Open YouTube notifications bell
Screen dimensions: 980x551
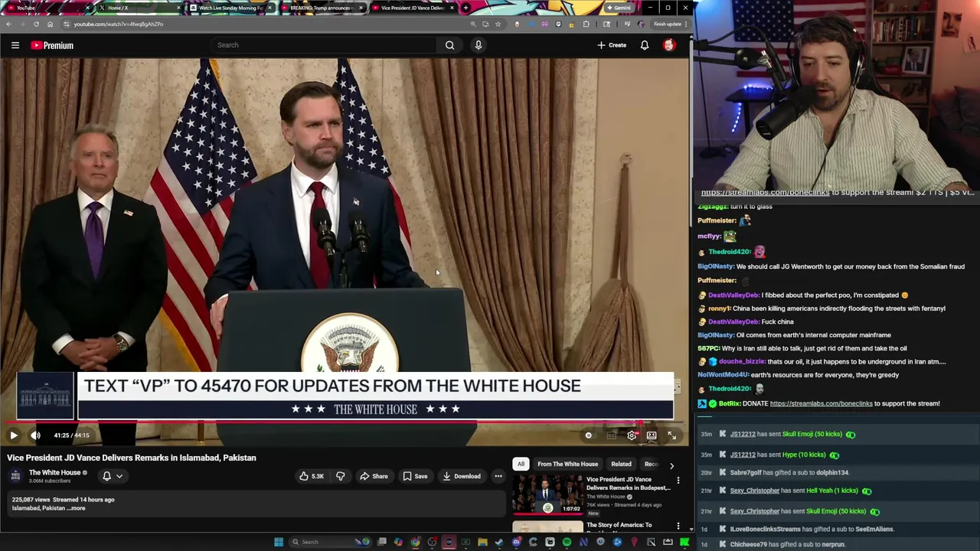(x=645, y=45)
